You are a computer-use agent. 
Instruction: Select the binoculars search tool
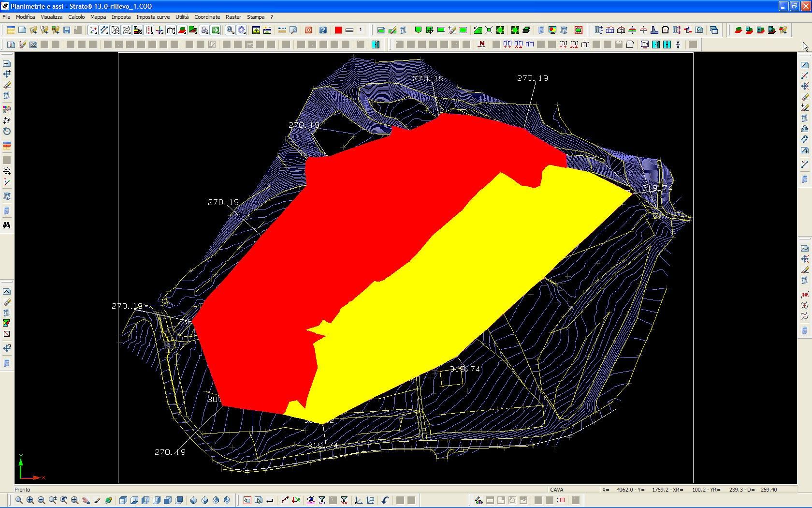click(7, 225)
